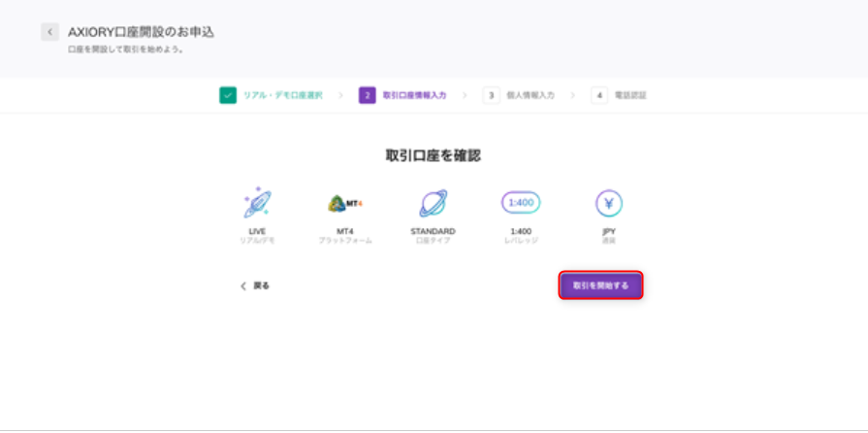
Task: Click the 戻る back link
Action: [255, 286]
